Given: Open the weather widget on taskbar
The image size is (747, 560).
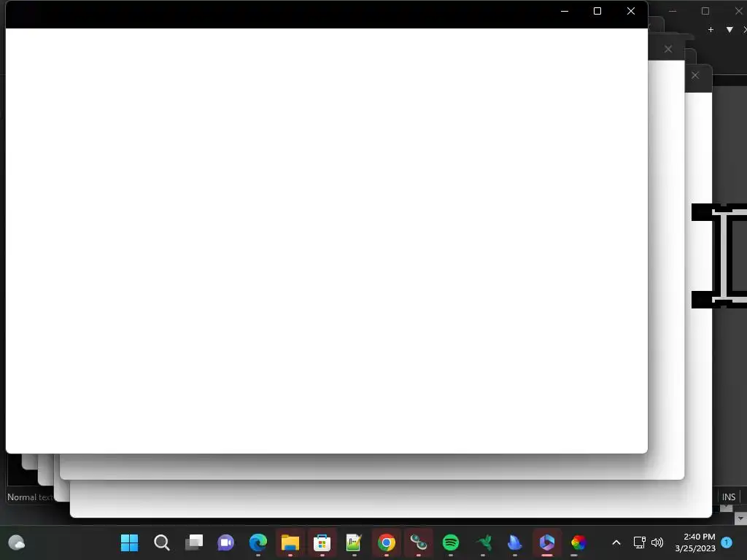Looking at the screenshot, I should [17, 542].
